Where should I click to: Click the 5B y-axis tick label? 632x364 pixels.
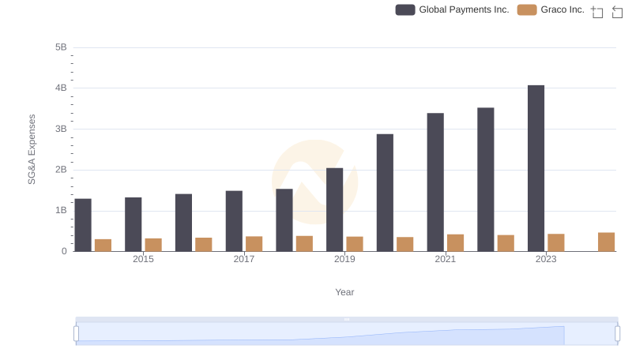(x=61, y=47)
